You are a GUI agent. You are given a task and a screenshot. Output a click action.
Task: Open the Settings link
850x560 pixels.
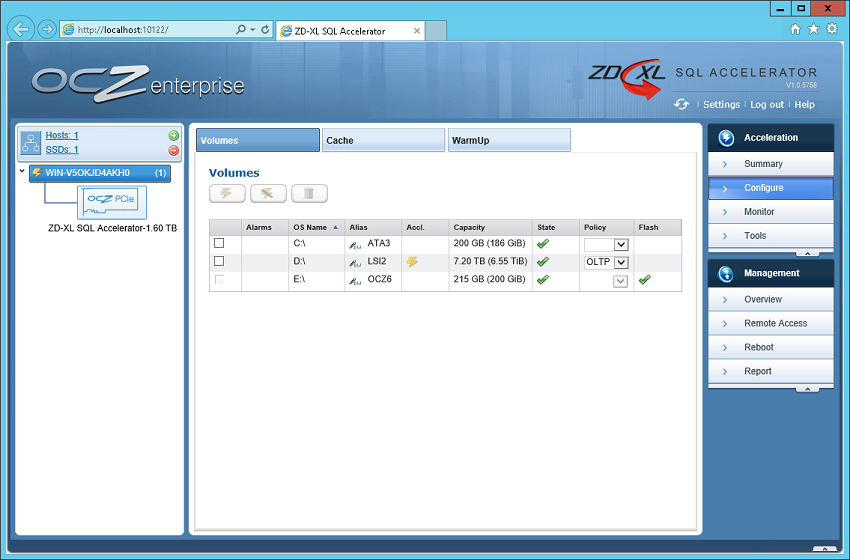tap(721, 105)
